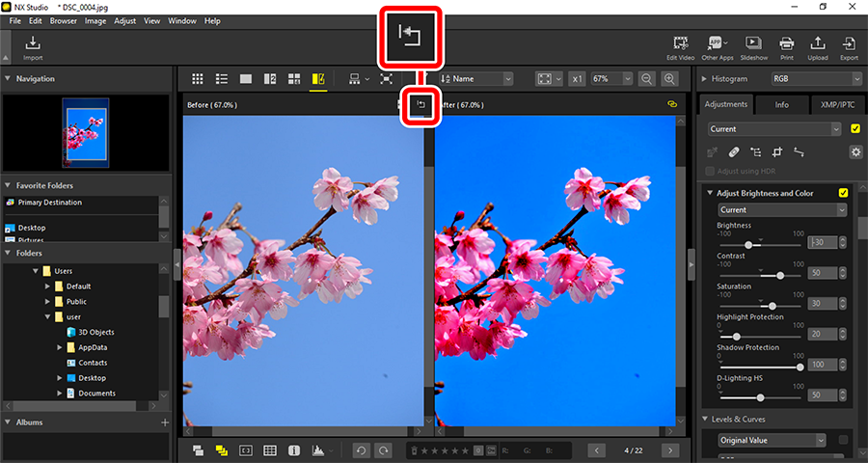Switch to single image viewer
The height and width of the screenshot is (463, 868).
coord(246,79)
